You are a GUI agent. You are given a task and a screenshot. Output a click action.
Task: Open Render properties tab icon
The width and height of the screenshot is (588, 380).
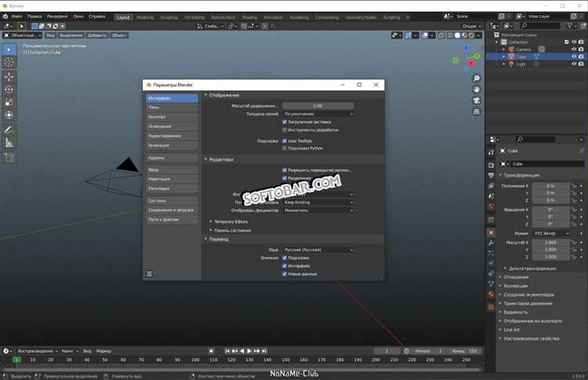click(x=492, y=165)
